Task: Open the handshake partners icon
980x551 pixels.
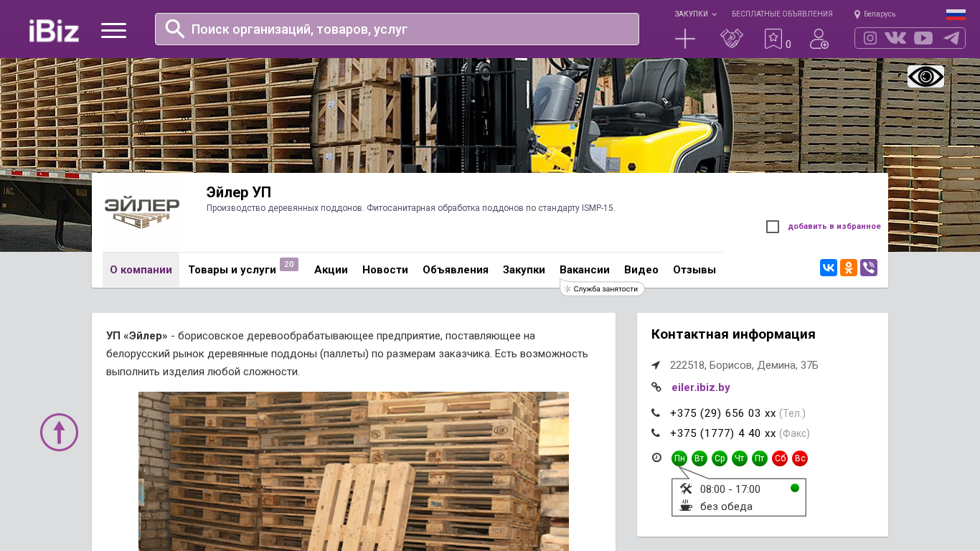Action: click(x=732, y=39)
